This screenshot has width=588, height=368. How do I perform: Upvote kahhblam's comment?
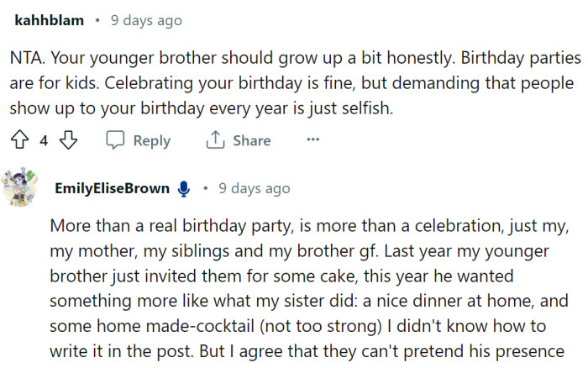[20, 140]
